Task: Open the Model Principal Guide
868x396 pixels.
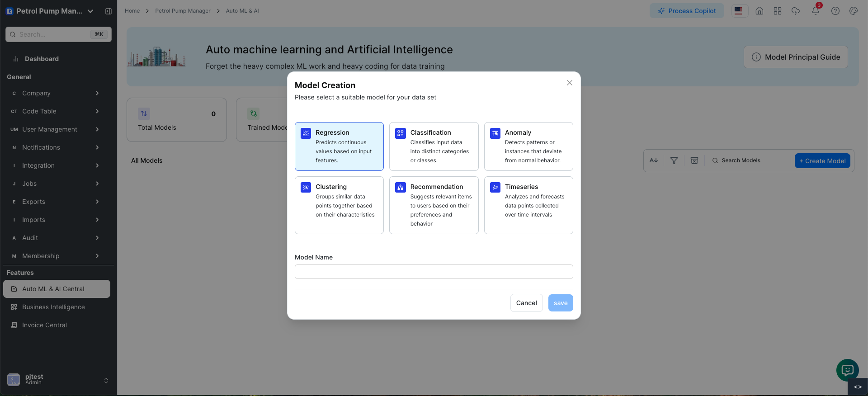Action: tap(796, 57)
